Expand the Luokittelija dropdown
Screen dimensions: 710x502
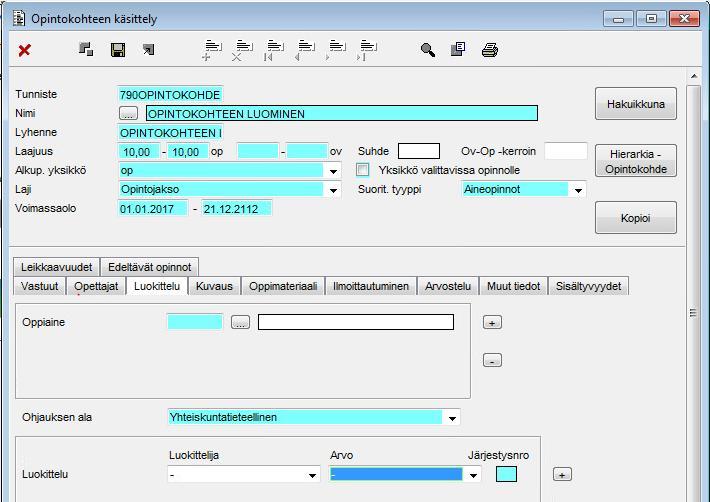click(312, 474)
